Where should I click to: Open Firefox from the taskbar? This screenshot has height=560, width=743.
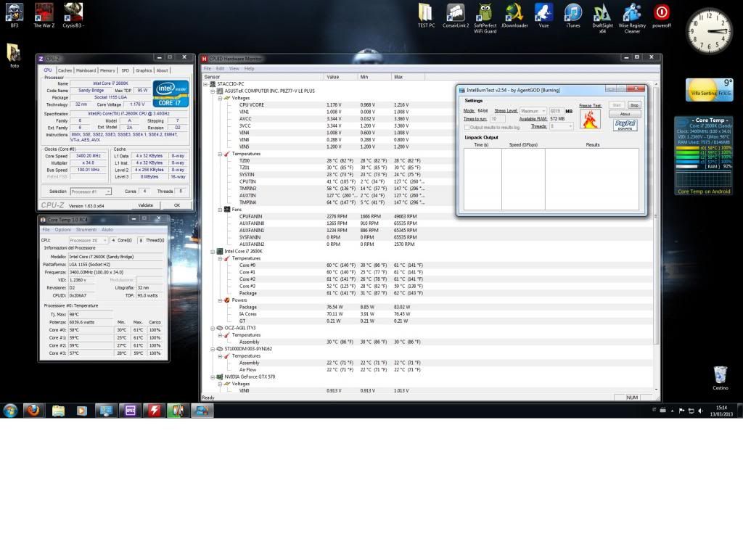pyautogui.click(x=33, y=410)
